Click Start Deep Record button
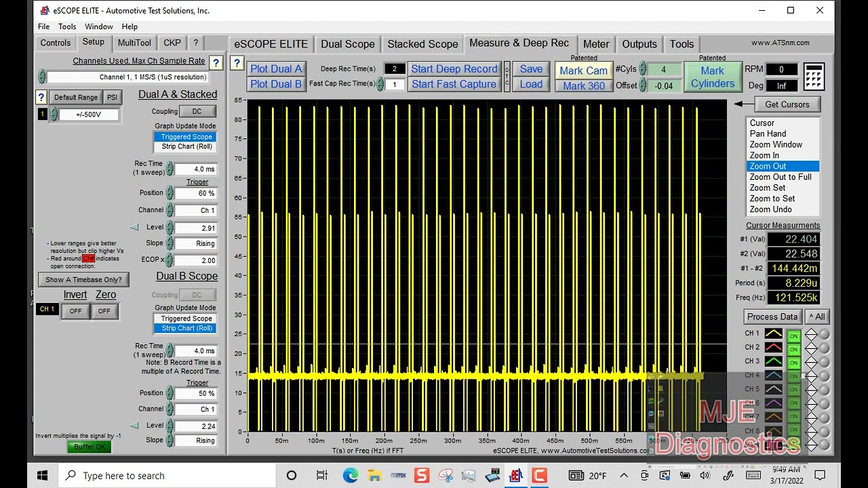Screen dimensions: 868x488 coord(454,69)
